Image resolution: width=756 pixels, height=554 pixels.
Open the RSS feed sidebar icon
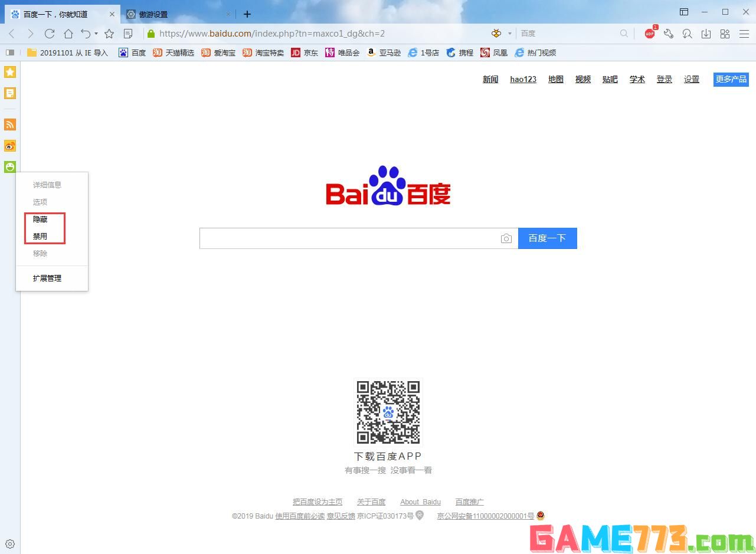pos(10,124)
